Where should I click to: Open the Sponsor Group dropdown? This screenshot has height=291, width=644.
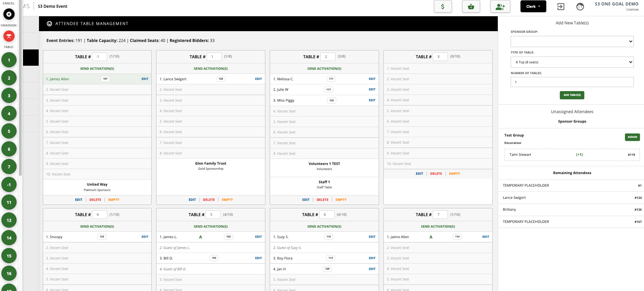pyautogui.click(x=572, y=42)
